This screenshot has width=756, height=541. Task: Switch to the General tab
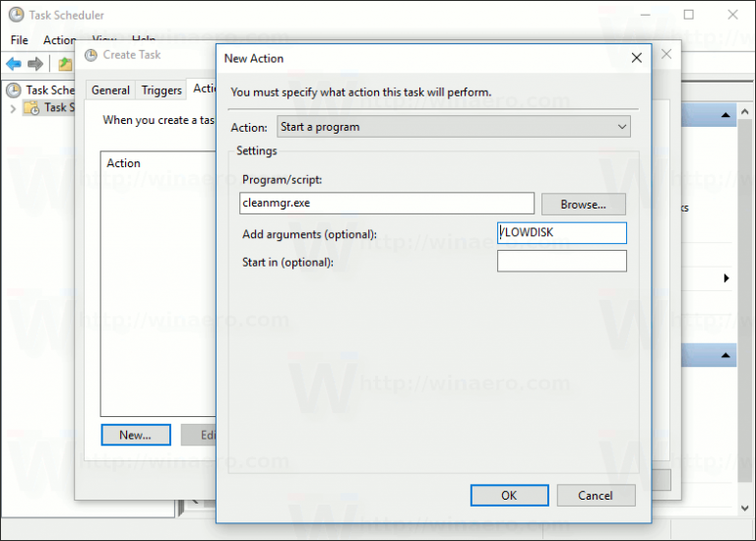click(x=110, y=90)
